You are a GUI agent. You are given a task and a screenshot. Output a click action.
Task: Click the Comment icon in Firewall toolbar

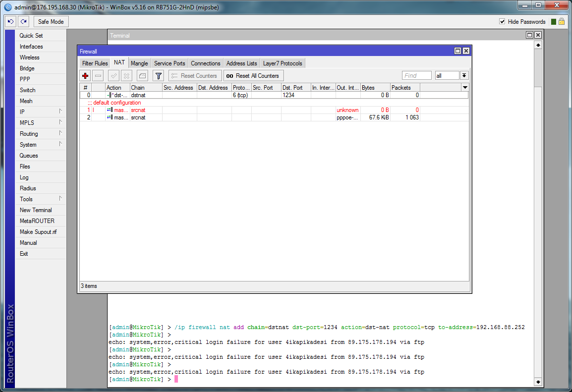[x=142, y=76]
